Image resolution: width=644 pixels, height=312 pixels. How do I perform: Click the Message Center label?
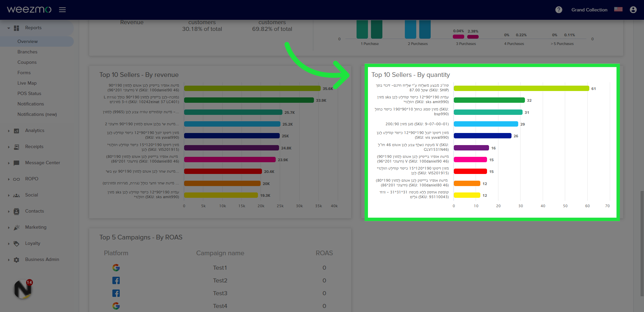pos(43,163)
